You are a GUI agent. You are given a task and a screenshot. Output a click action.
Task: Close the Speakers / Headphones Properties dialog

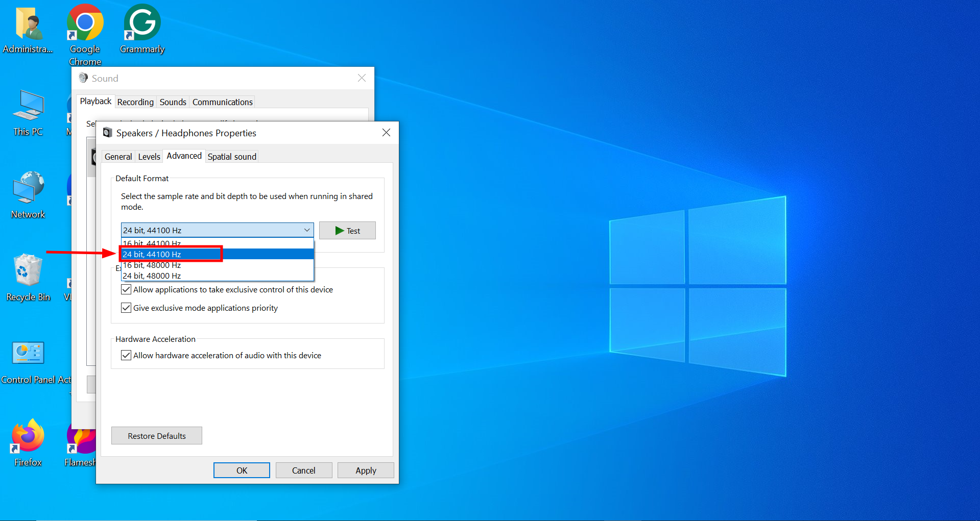tap(387, 133)
